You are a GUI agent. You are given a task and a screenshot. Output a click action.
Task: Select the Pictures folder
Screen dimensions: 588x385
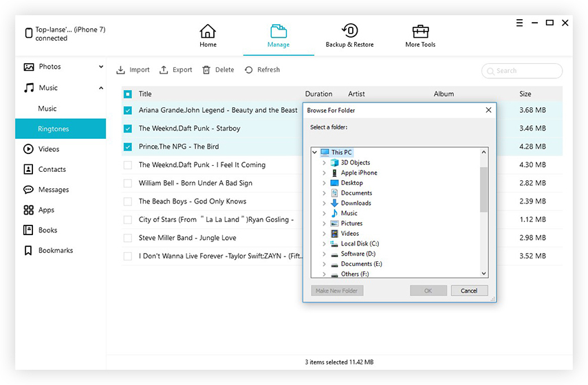(x=351, y=223)
